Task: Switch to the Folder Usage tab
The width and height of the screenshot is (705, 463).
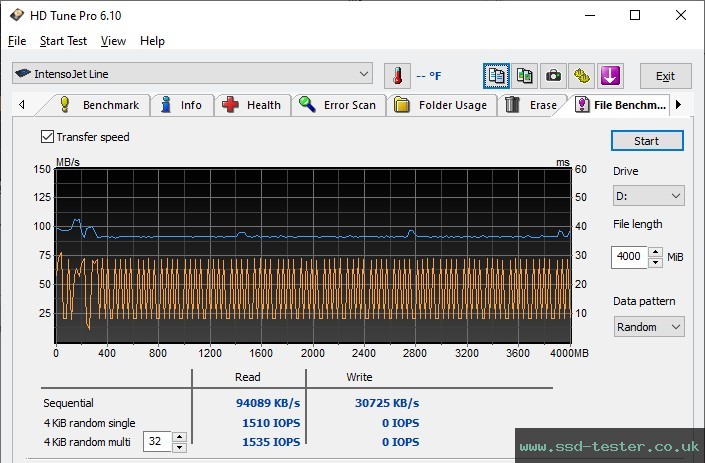Action: coord(441,105)
